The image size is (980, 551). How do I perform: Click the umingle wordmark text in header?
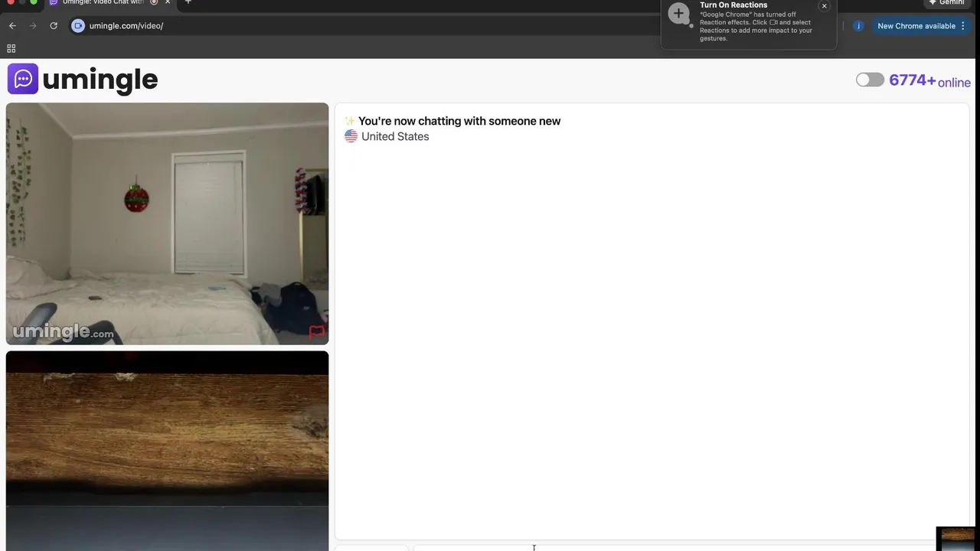pos(100,80)
